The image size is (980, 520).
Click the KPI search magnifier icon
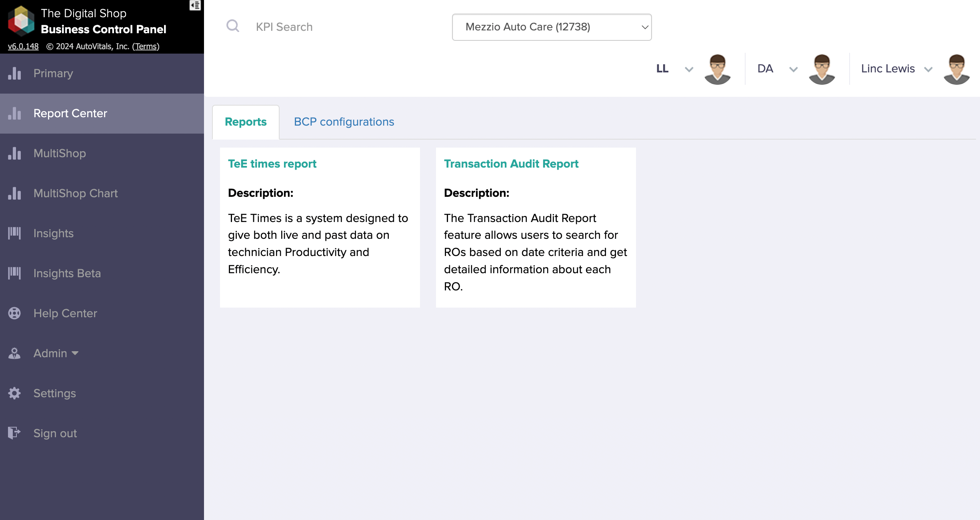233,26
